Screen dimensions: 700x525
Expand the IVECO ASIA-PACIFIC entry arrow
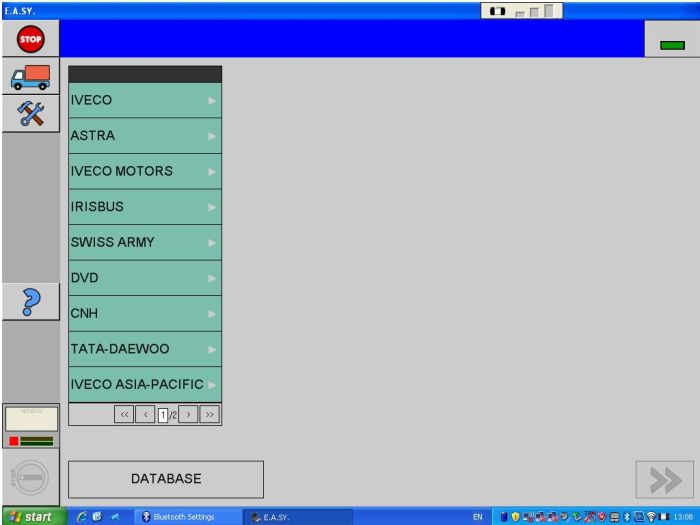click(212, 385)
